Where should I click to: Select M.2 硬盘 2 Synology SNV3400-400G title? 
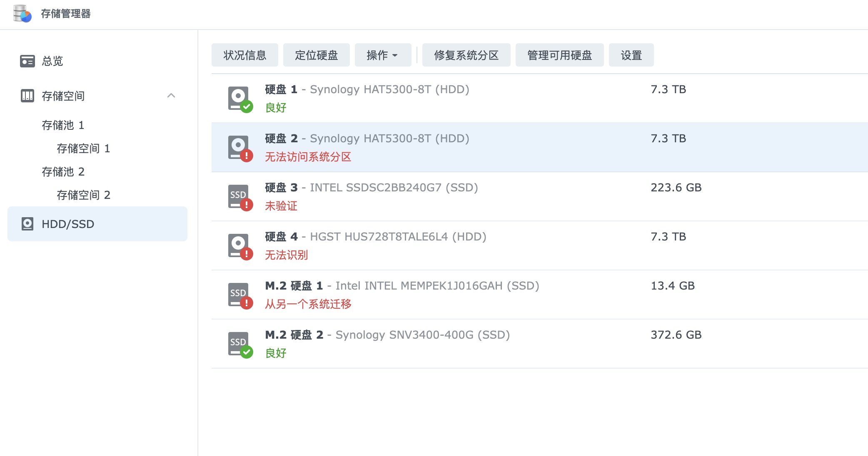click(x=387, y=335)
